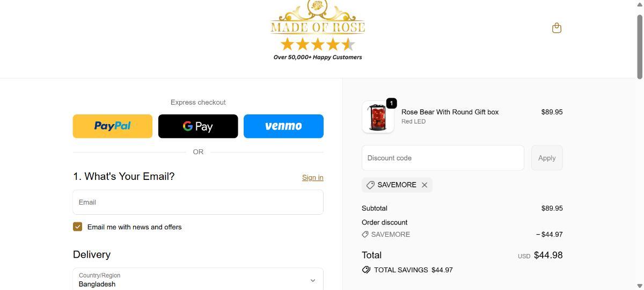Open the Rose Bear product thumbnail
This screenshot has width=644, height=290.
pos(378,117)
